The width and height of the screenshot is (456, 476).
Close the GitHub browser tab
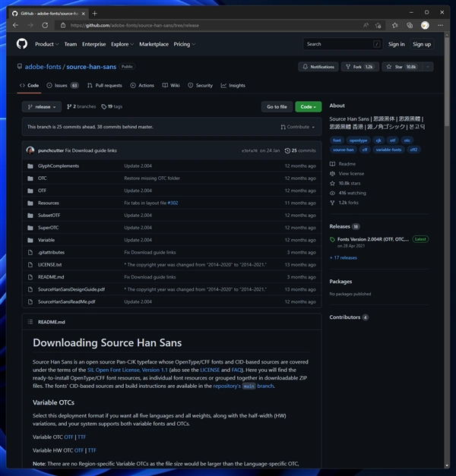[84, 14]
